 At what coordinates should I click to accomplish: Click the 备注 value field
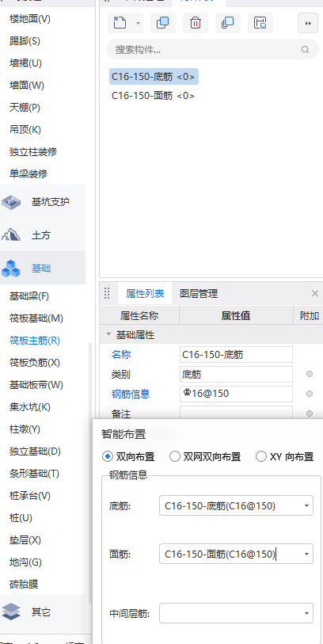(236, 413)
